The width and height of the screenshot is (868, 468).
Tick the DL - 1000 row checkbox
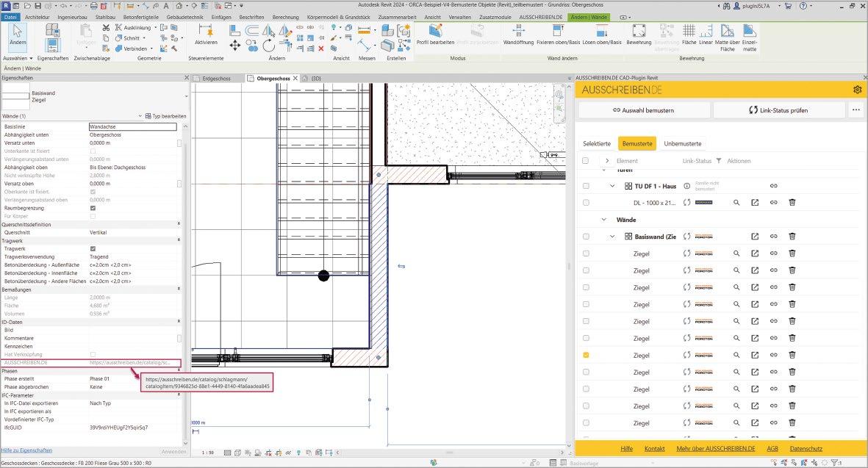click(586, 203)
